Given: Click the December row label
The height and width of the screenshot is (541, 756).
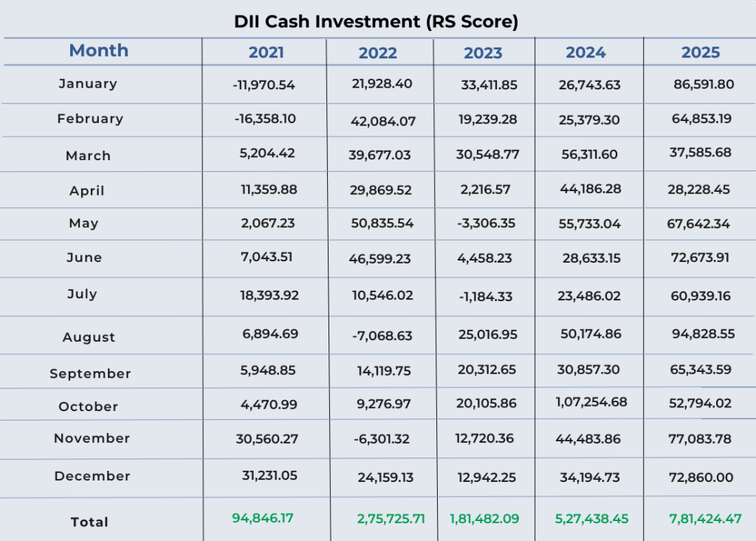Looking at the screenshot, I should pos(90,477).
